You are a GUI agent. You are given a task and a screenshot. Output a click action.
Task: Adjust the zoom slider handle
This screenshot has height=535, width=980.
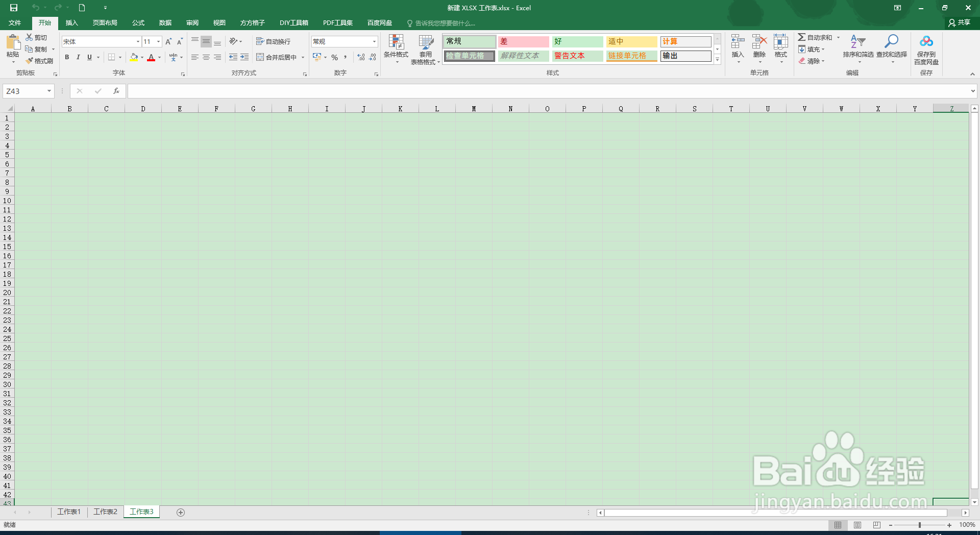pyautogui.click(x=920, y=525)
